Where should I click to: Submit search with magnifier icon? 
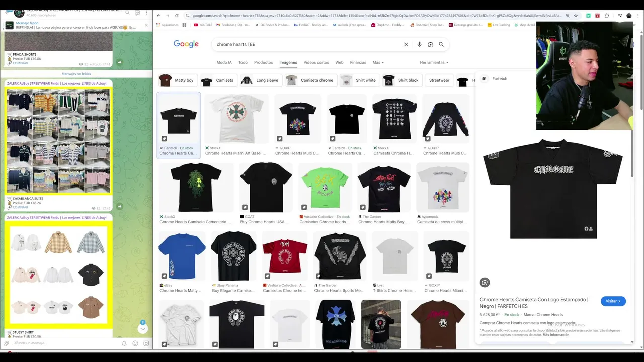[x=441, y=44]
